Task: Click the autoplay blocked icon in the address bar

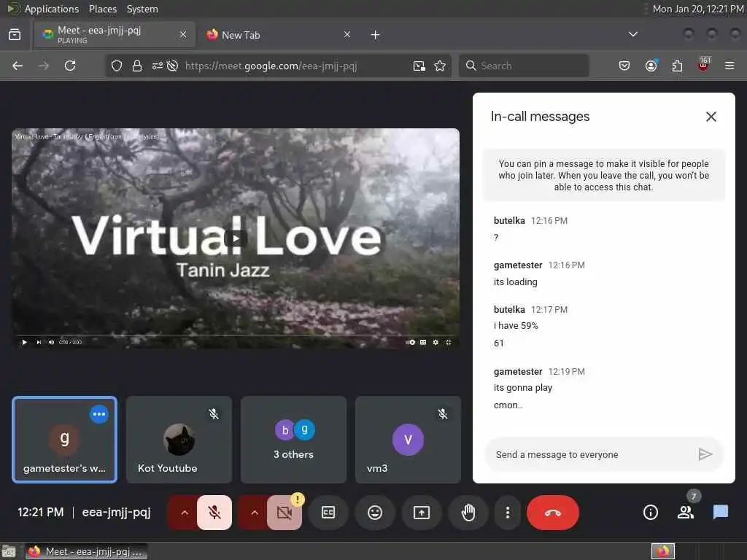Action: [172, 66]
